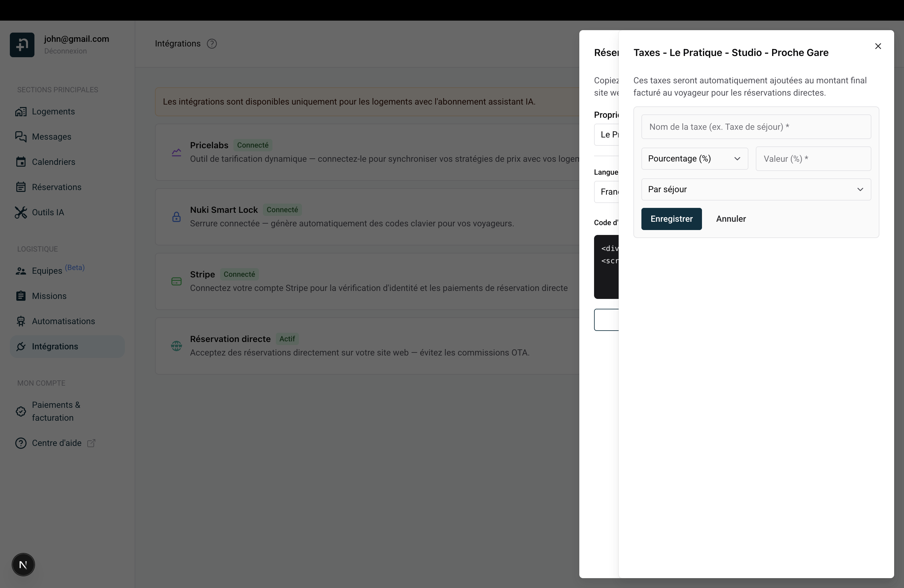
Task: Click the app logo beside john@gmail.com
Action: tap(22, 45)
